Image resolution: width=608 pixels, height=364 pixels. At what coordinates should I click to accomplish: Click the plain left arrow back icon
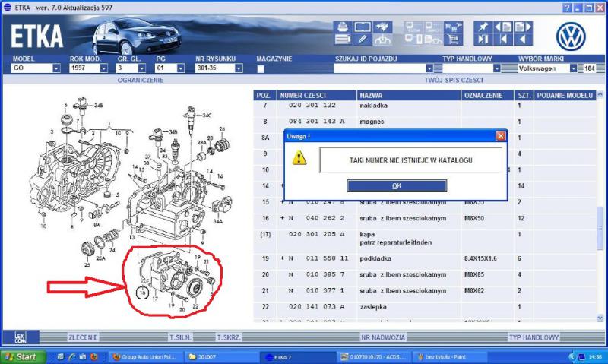point(523,40)
